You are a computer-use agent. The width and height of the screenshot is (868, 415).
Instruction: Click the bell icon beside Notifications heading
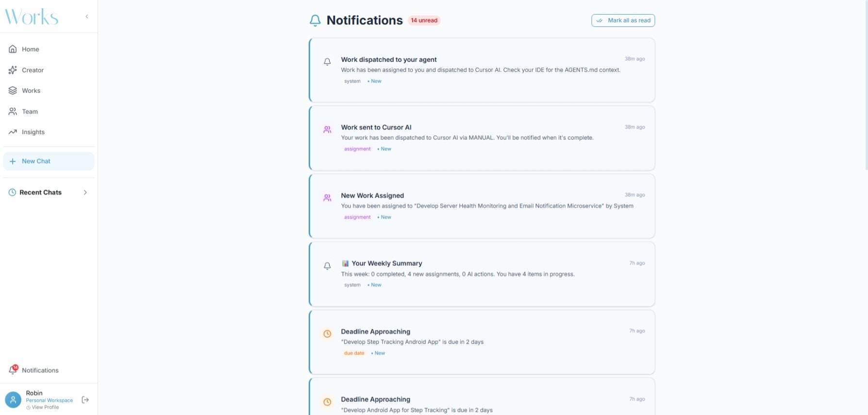pos(315,20)
